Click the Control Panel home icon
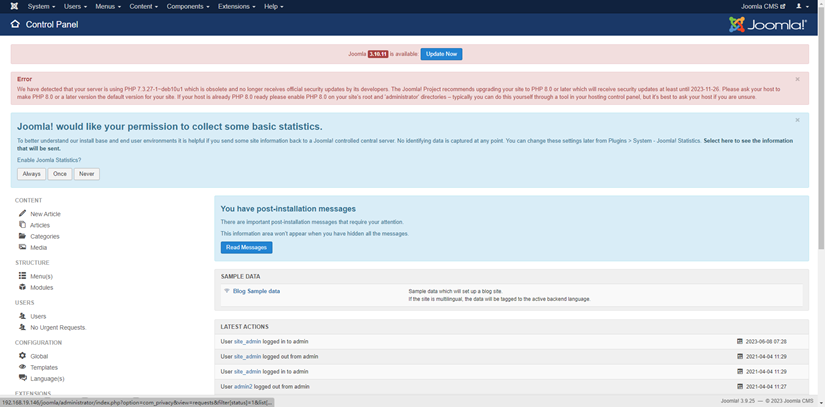This screenshot has width=825, height=407. tap(15, 24)
